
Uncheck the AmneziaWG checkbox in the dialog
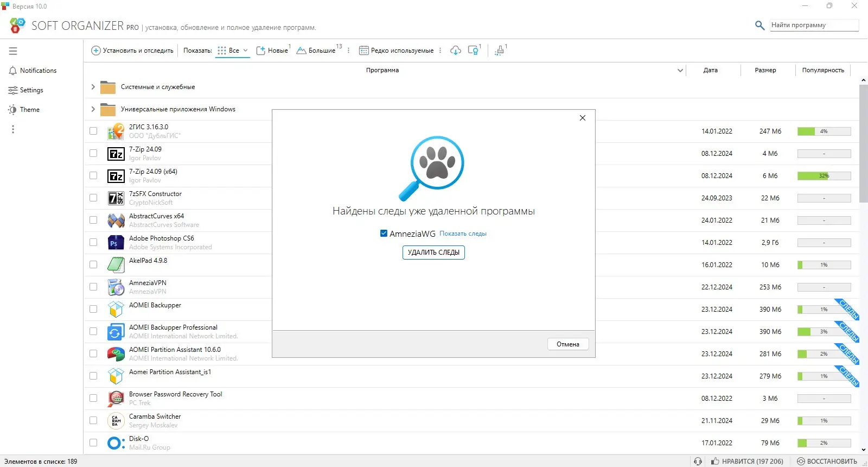click(384, 233)
